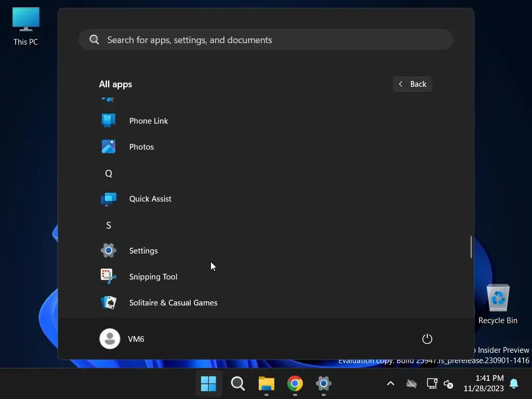Click the Snipping Tool label
Viewport: 532px width, 399px height.
153,277
